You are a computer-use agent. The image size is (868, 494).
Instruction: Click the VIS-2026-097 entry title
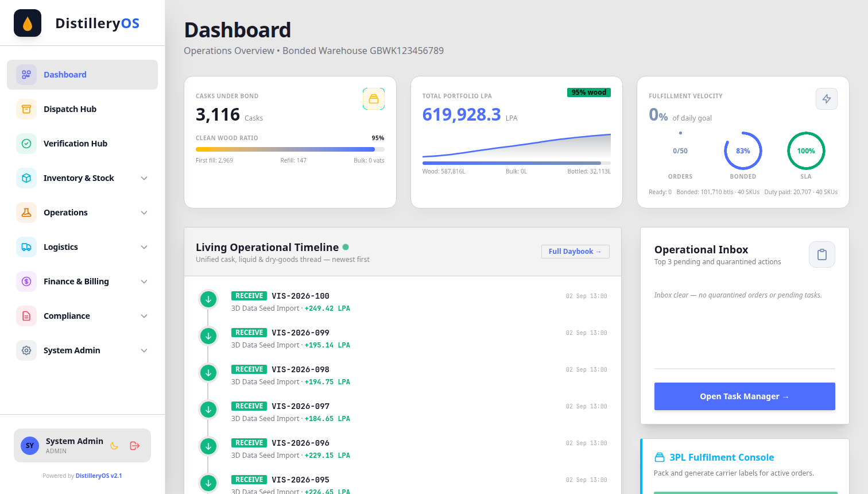coord(300,406)
